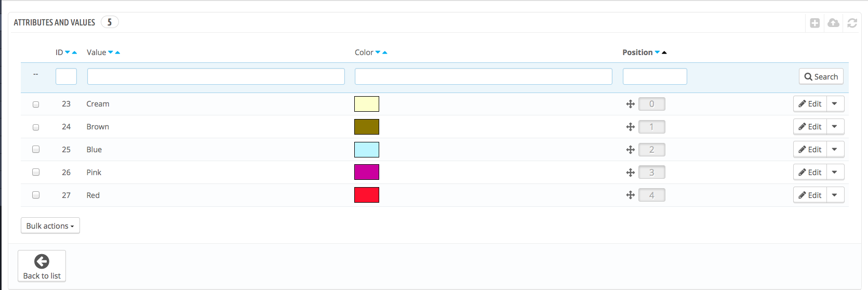This screenshot has height=290, width=868.
Task: Edit the Brown attribute value
Action: pyautogui.click(x=810, y=127)
